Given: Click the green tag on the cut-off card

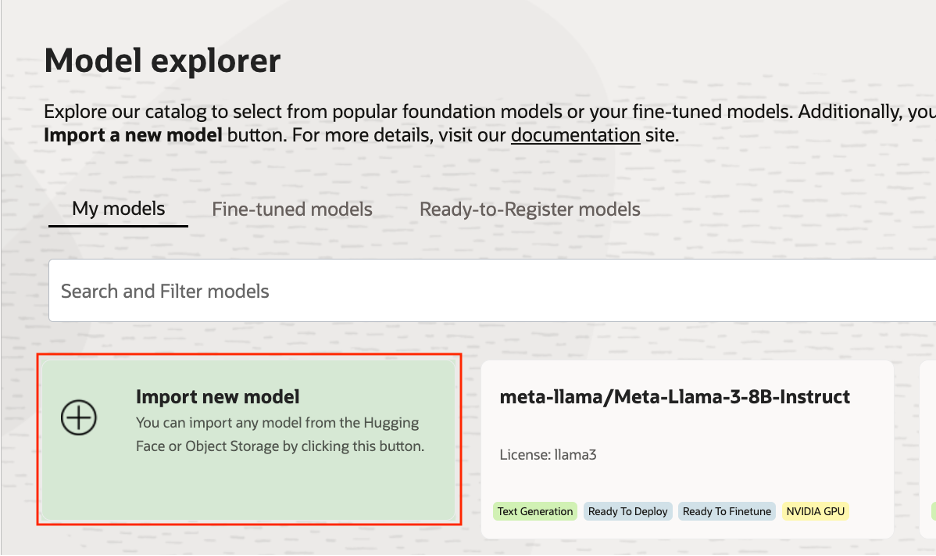Looking at the screenshot, I should [932, 511].
